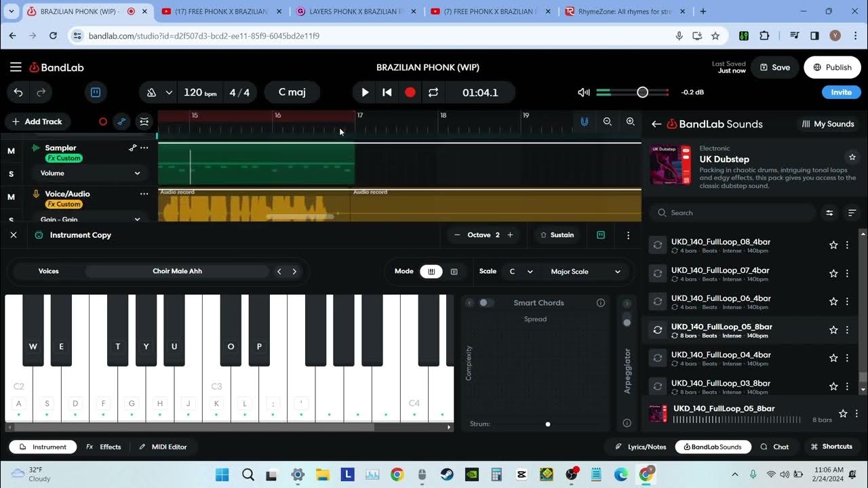Undo the last action

tap(18, 92)
